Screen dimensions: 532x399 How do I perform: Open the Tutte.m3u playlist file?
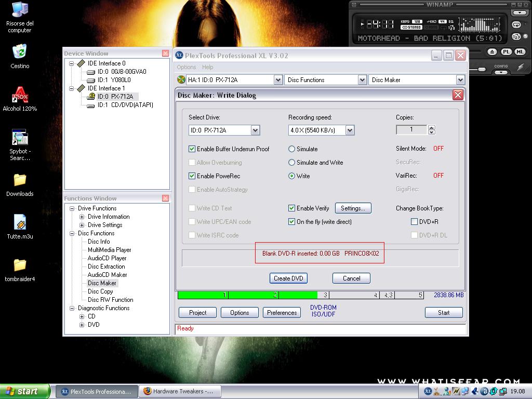tap(20, 227)
